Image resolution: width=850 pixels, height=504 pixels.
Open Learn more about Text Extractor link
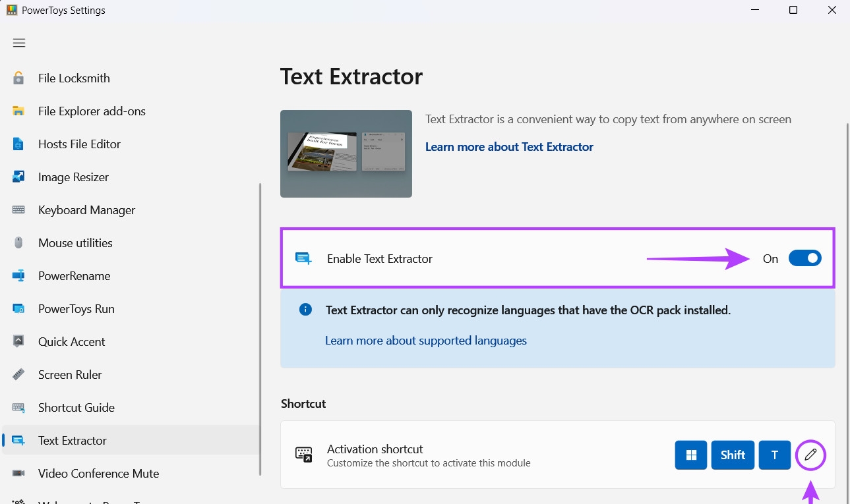click(x=509, y=147)
